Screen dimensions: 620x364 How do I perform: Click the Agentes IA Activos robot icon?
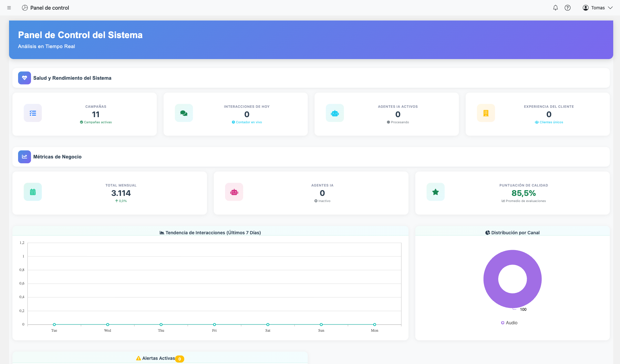[335, 113]
